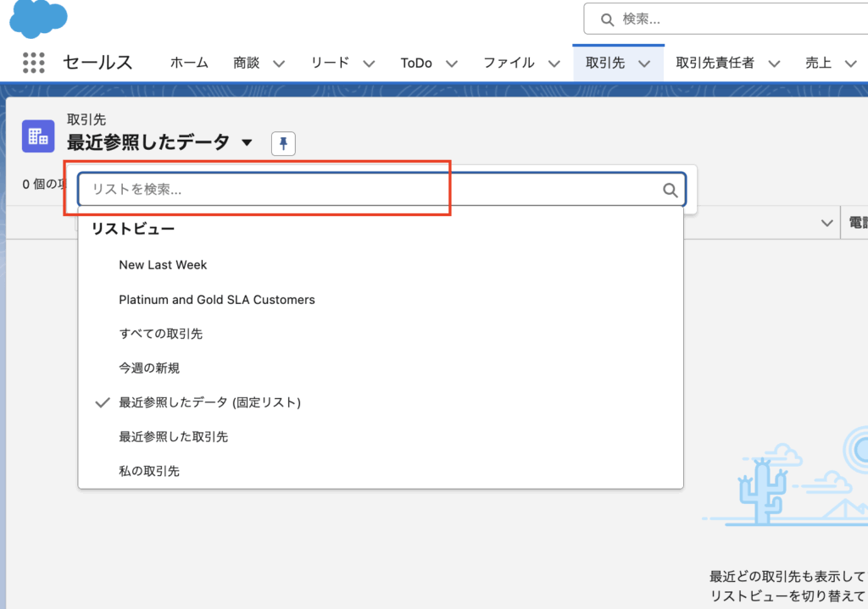Click the 取引先 building object icon
The height and width of the screenshot is (609, 868).
(x=38, y=136)
